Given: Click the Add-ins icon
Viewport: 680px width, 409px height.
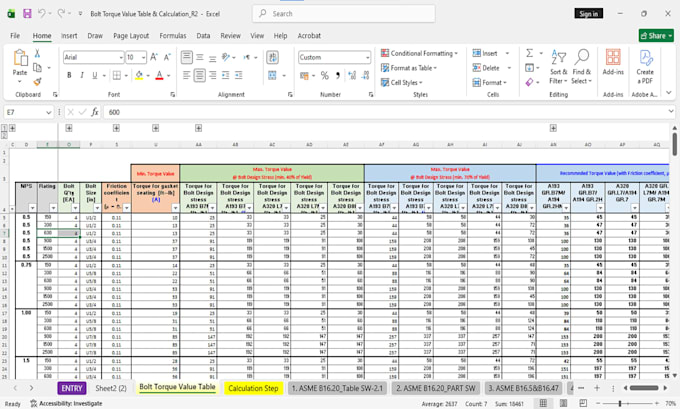Looking at the screenshot, I should (613, 62).
